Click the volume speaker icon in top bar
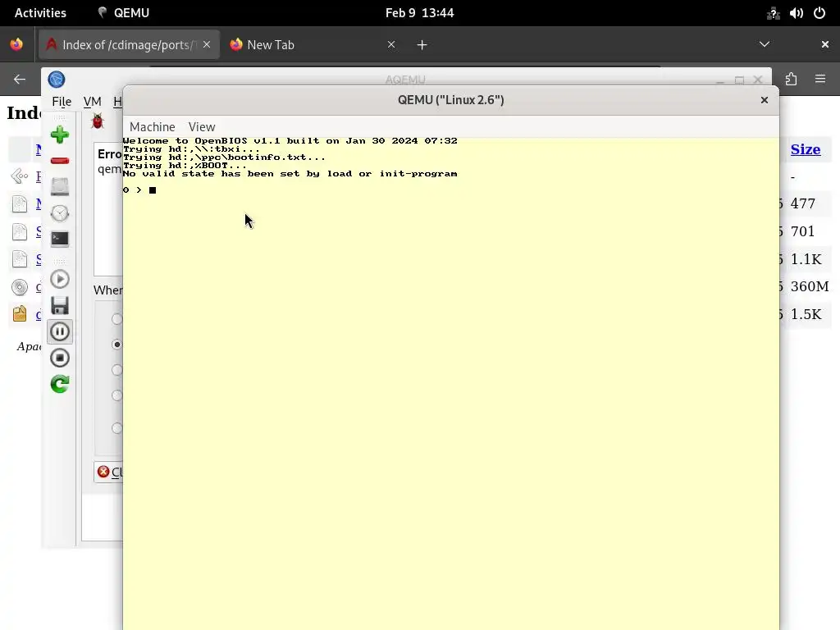This screenshot has height=630, width=840. click(796, 13)
